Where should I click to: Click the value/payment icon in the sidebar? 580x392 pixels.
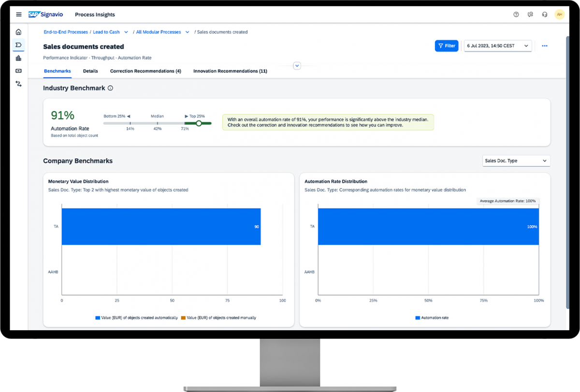click(18, 71)
